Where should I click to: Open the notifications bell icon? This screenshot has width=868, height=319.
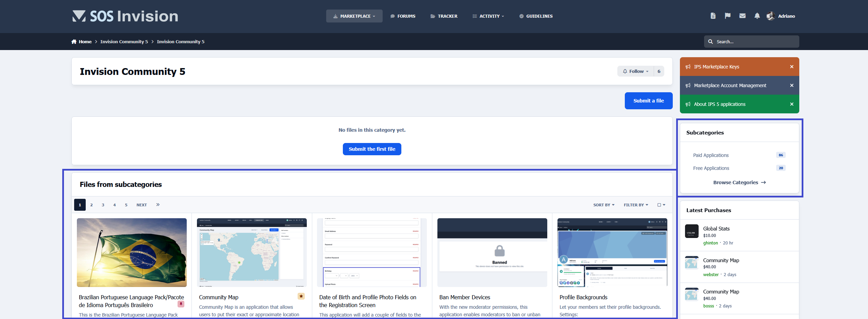(757, 16)
